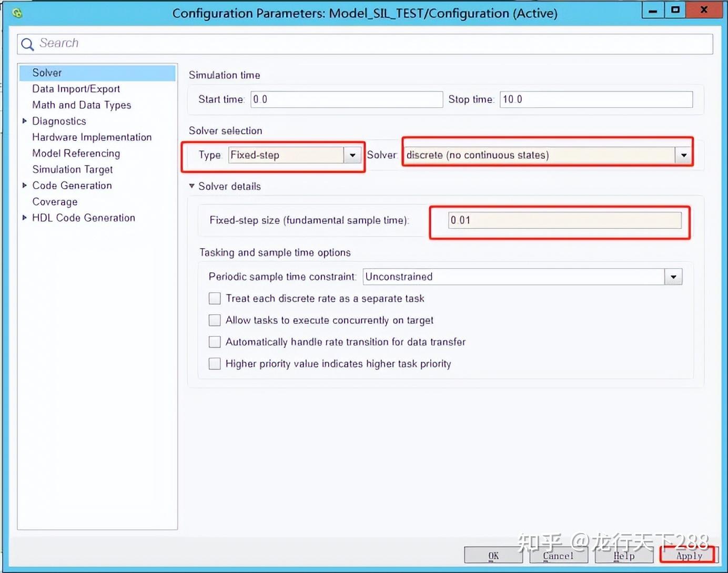
Task: Click the app icon in title bar
Action: pyautogui.click(x=17, y=13)
